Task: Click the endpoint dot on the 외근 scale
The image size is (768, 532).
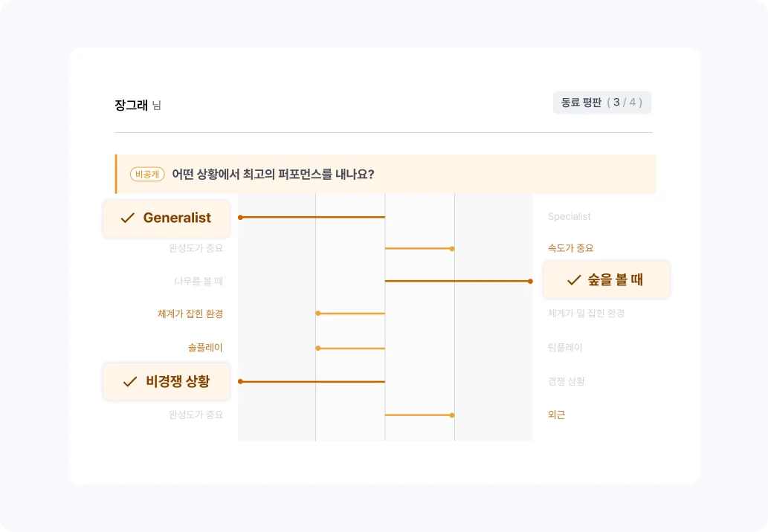Action: [x=451, y=415]
